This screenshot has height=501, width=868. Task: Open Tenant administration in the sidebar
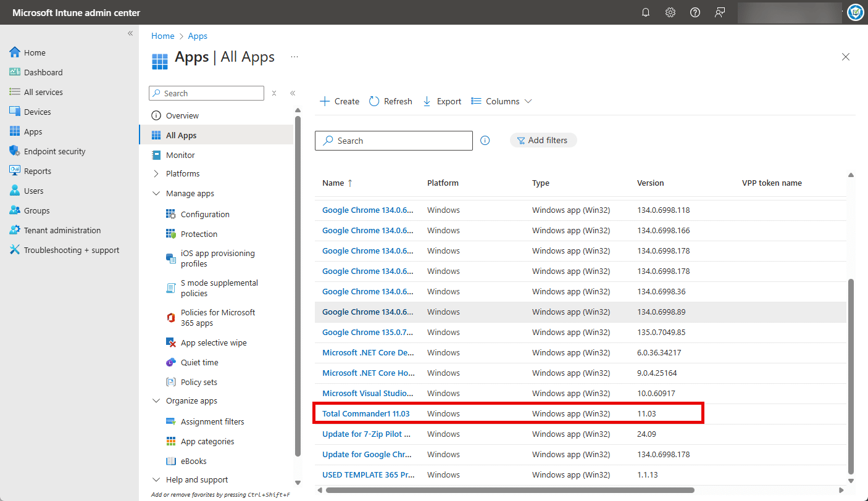coord(62,230)
